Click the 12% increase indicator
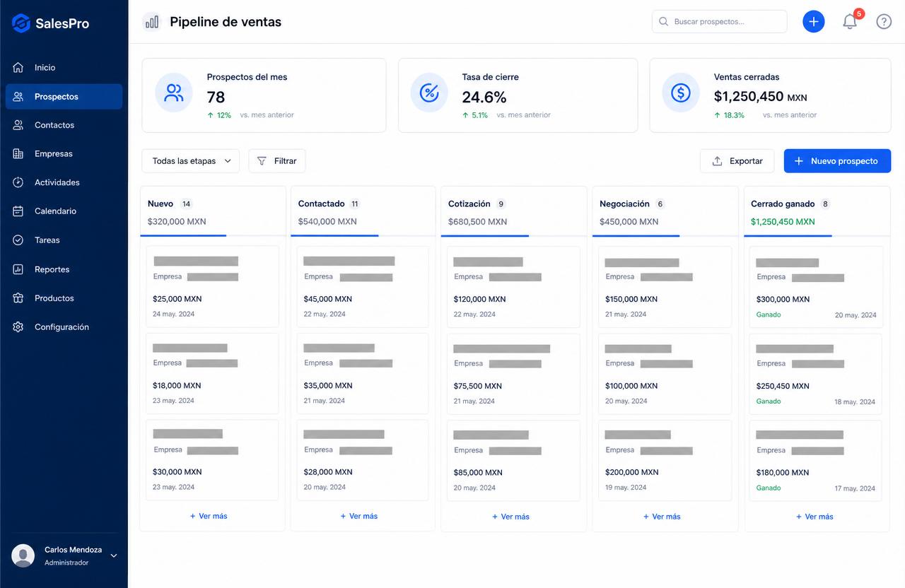 click(x=219, y=115)
